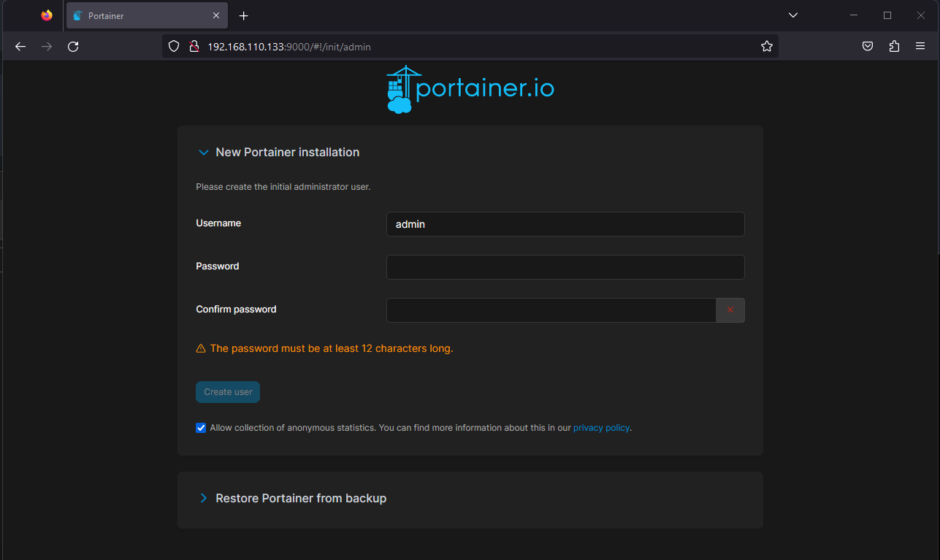Click the red X beside Confirm password
The image size is (940, 560).
click(x=730, y=310)
